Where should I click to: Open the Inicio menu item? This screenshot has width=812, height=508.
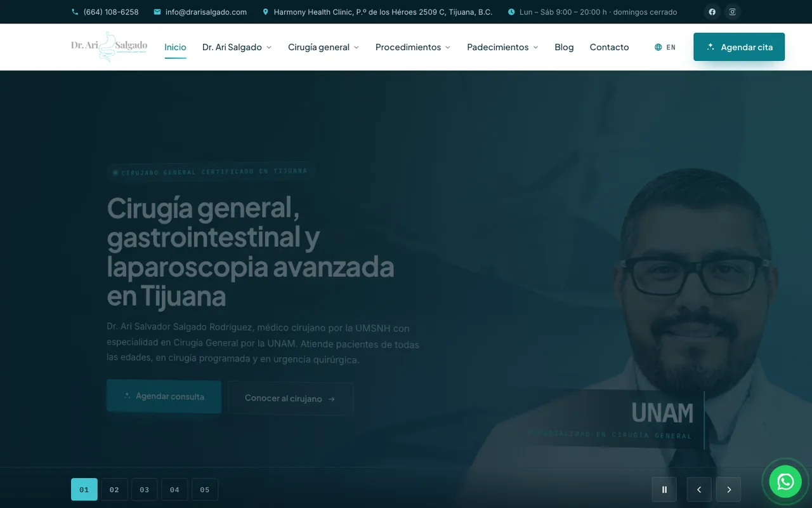[175, 47]
